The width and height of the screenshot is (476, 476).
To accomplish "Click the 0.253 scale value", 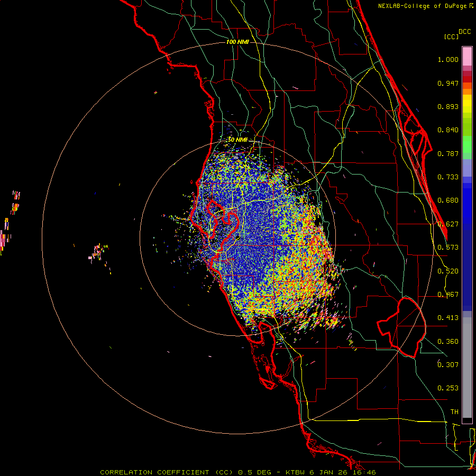I will point(448,388).
